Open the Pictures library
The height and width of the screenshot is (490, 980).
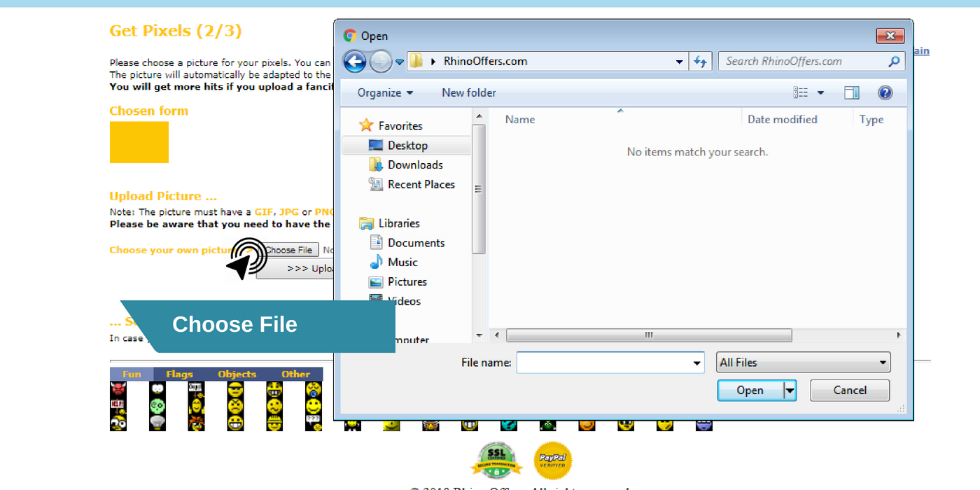pyautogui.click(x=407, y=282)
